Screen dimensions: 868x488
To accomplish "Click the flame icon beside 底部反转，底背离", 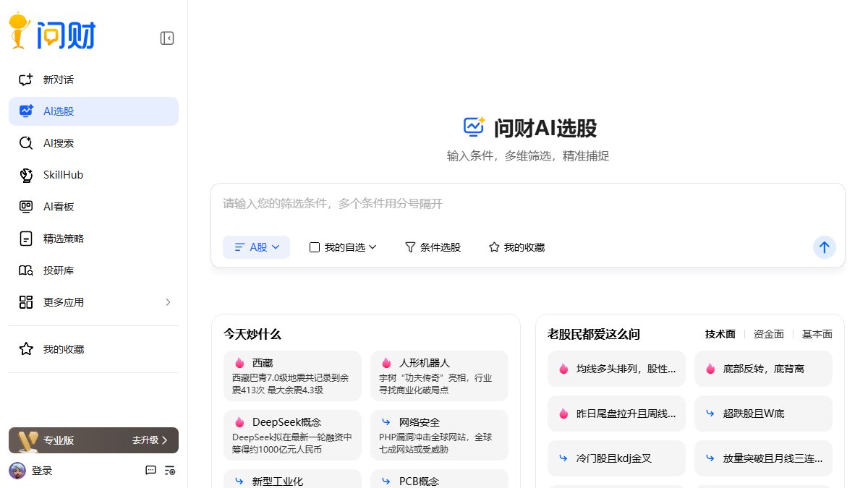I will [x=710, y=369].
